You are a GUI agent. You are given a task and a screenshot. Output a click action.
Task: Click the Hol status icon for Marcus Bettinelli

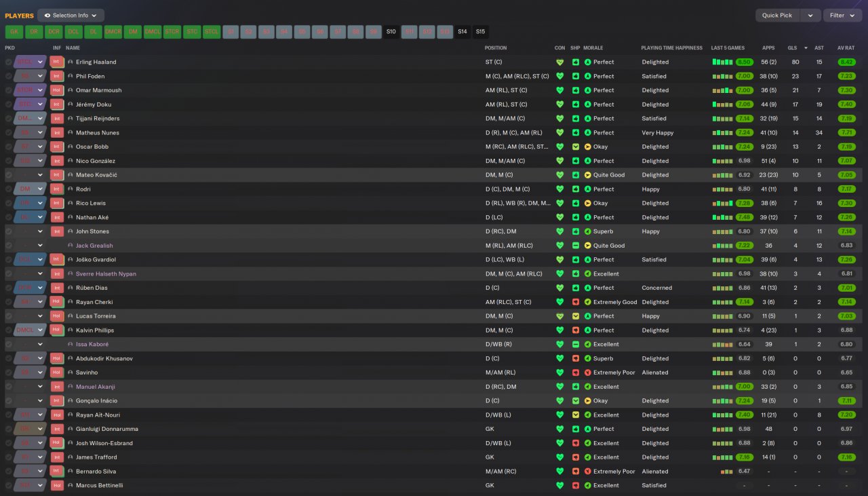[x=57, y=485]
